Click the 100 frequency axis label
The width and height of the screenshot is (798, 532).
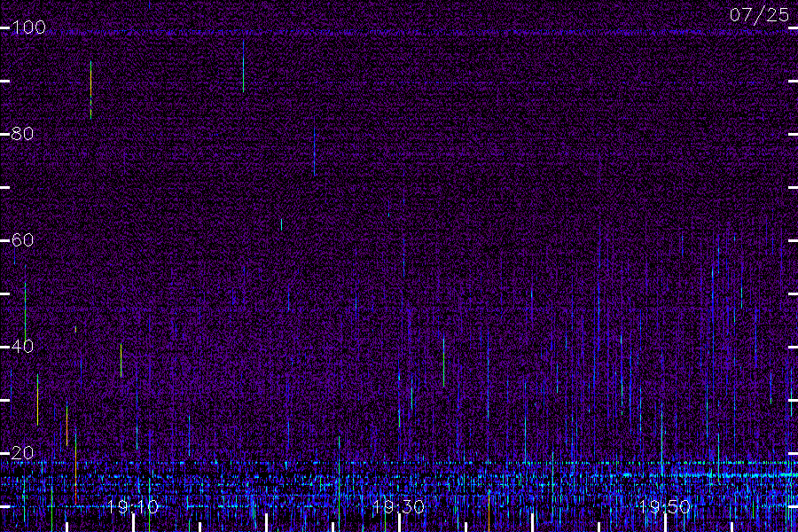pos(28,27)
